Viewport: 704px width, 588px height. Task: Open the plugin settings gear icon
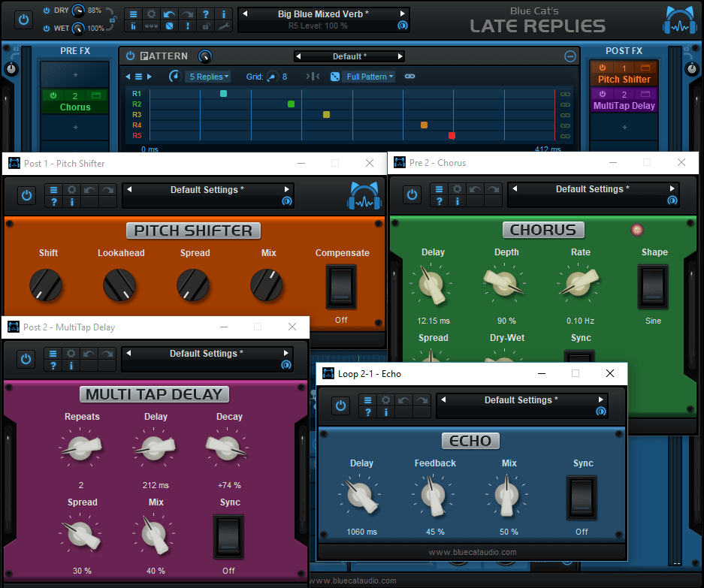point(152,14)
